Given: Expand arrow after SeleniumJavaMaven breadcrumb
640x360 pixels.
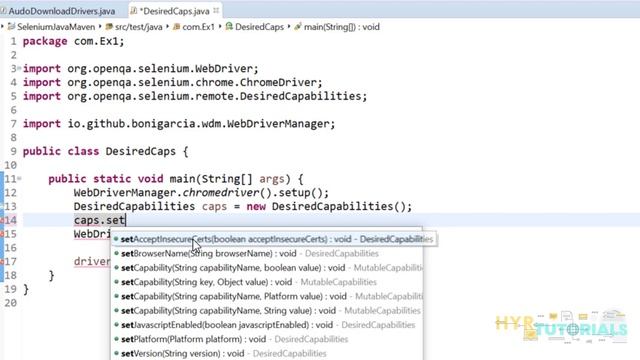Looking at the screenshot, I should click(x=100, y=27).
